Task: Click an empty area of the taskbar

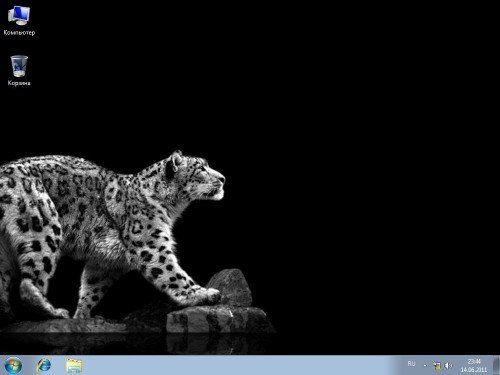Action: tap(233, 365)
